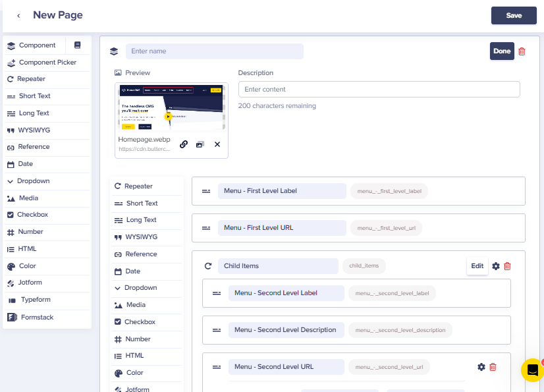Choose Reference in the outer sidebar
This screenshot has height=392, width=544.
coord(47,147)
